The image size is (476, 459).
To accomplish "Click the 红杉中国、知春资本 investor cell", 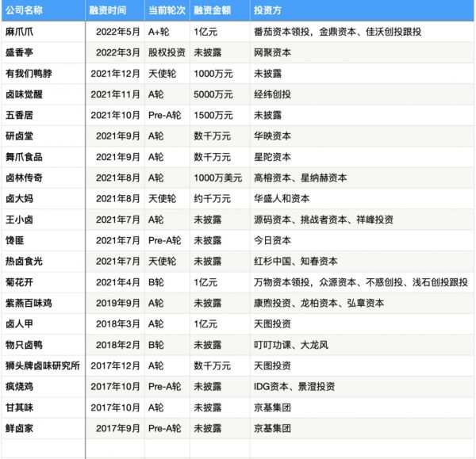I will coord(296,261).
